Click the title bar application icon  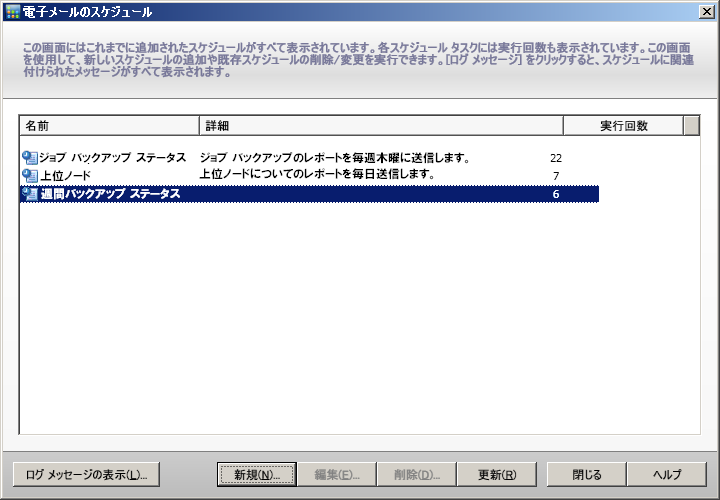coord(12,12)
